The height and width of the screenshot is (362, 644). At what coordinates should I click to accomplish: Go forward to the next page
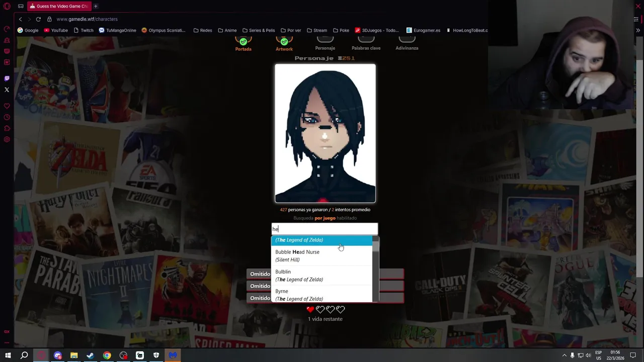pos(29,19)
